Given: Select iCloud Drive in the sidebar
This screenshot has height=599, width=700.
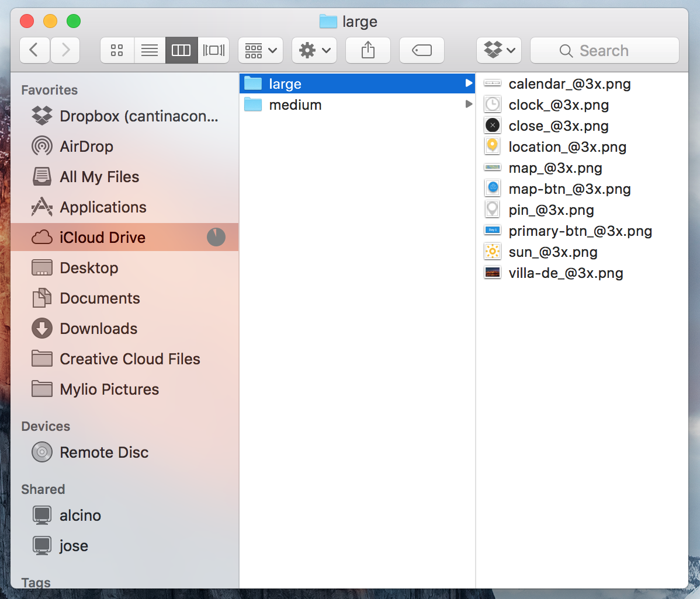Looking at the screenshot, I should (x=102, y=237).
